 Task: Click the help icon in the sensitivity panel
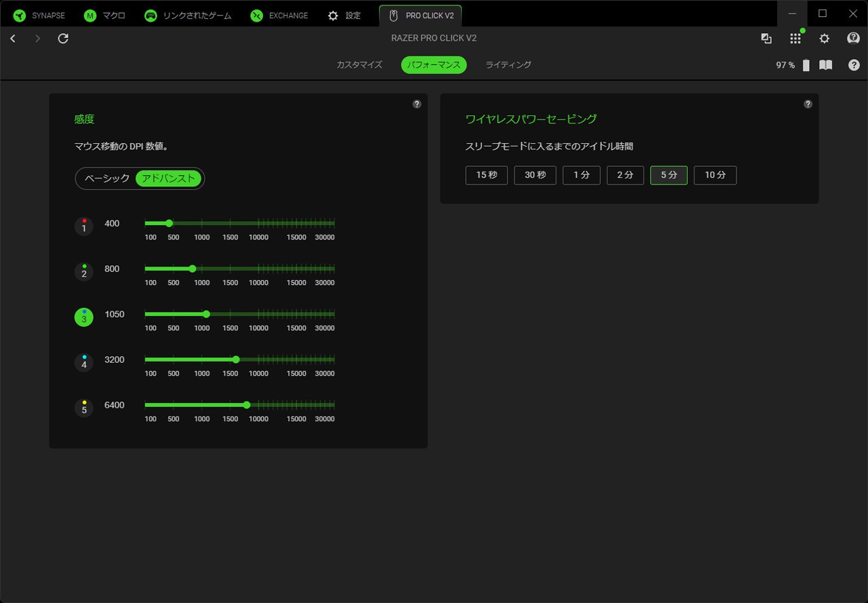coord(417,104)
